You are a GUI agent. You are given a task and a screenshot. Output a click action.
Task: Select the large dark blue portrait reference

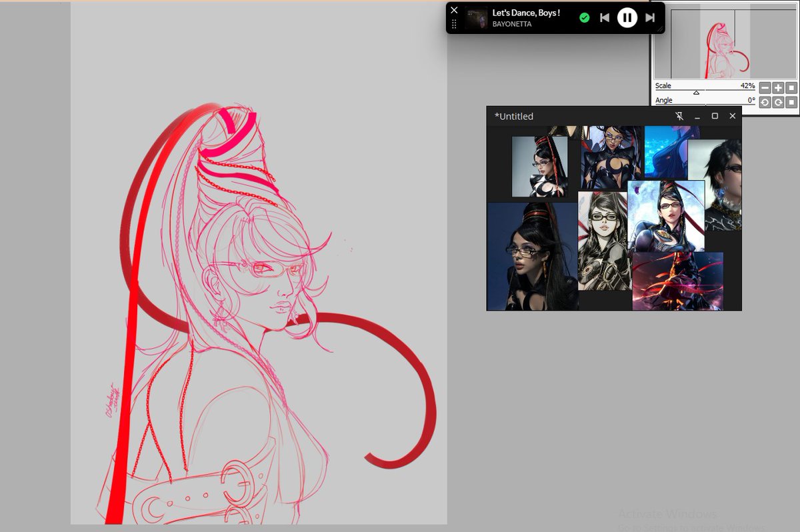(532, 257)
